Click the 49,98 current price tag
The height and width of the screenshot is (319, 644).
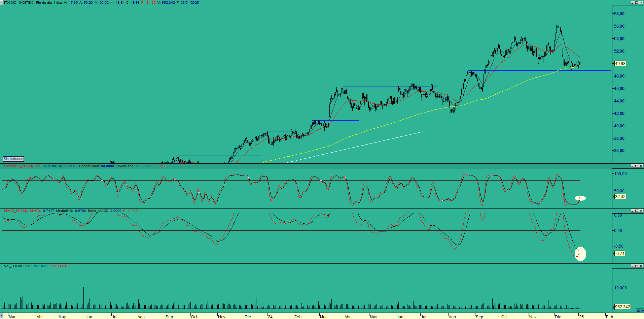[620, 63]
